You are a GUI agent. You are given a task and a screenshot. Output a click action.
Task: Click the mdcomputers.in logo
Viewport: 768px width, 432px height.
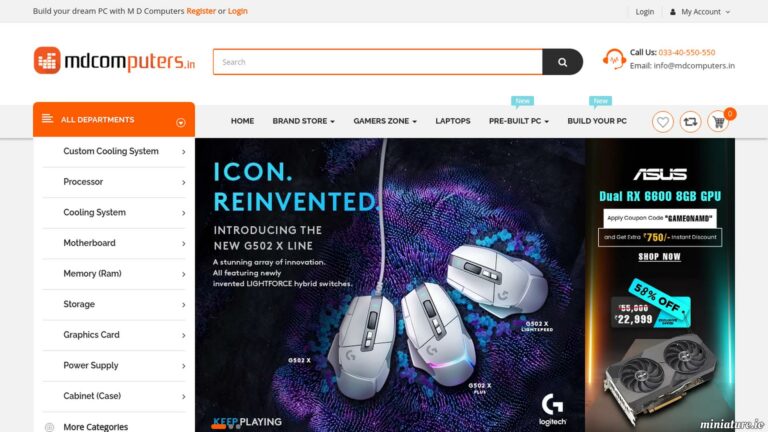point(114,61)
